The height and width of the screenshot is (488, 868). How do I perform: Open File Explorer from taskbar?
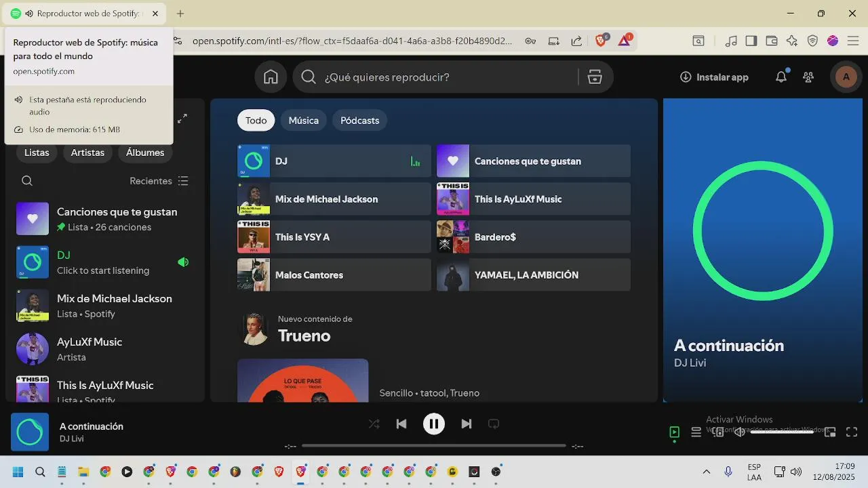click(83, 472)
